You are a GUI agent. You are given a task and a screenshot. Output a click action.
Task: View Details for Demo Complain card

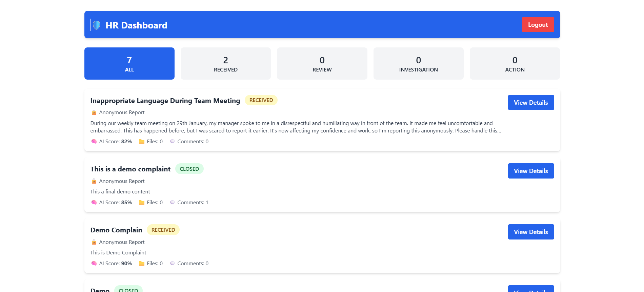point(531,232)
